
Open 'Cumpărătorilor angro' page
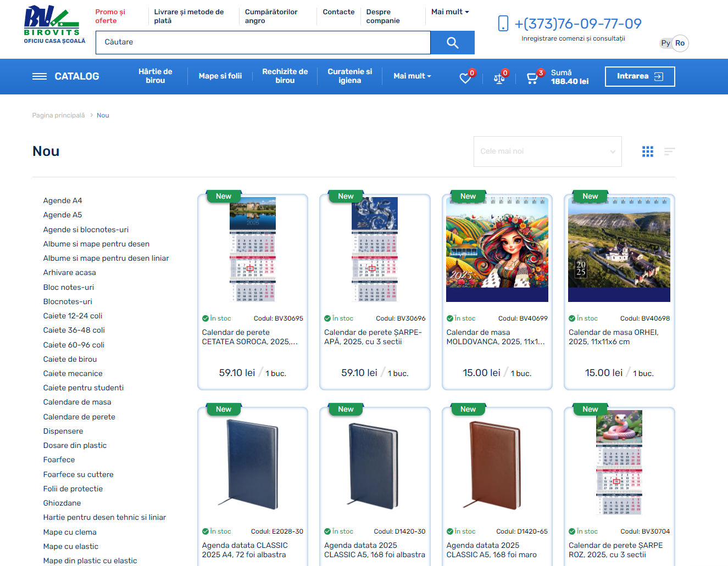pyautogui.click(x=271, y=16)
